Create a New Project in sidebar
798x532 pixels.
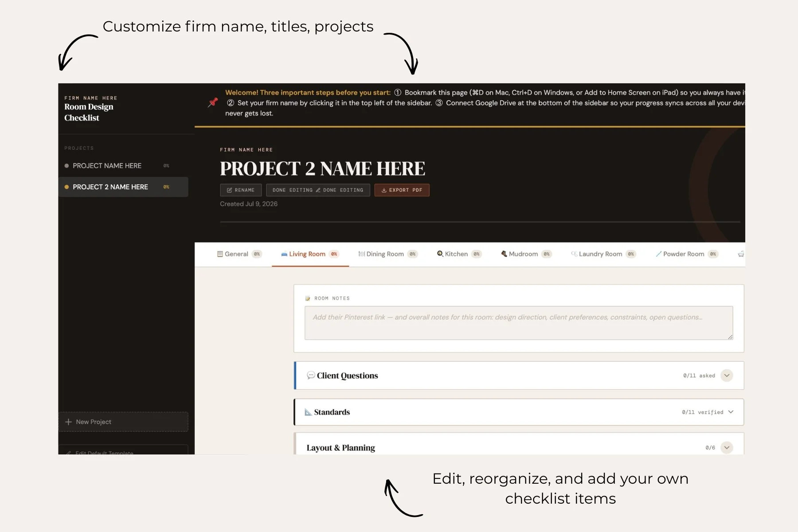123,422
